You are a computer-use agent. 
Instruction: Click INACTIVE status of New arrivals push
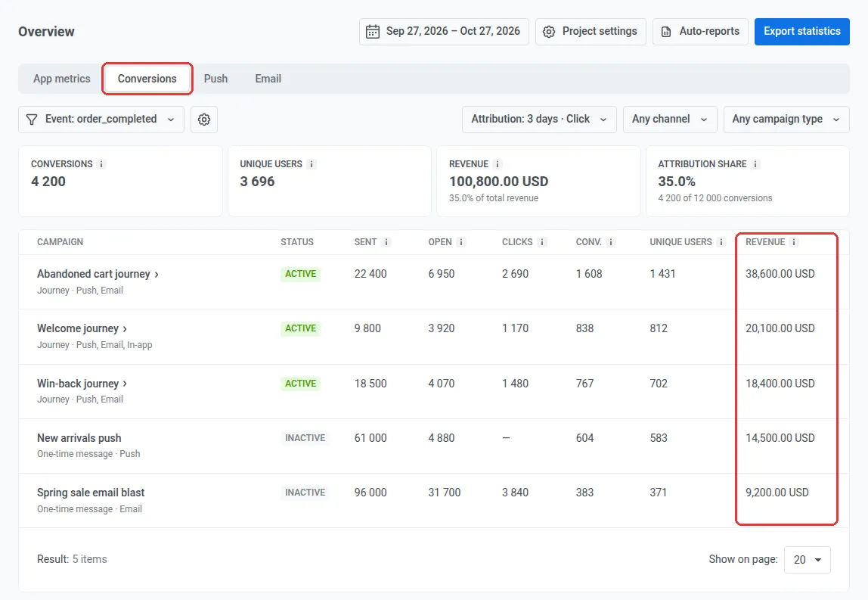[x=305, y=437]
